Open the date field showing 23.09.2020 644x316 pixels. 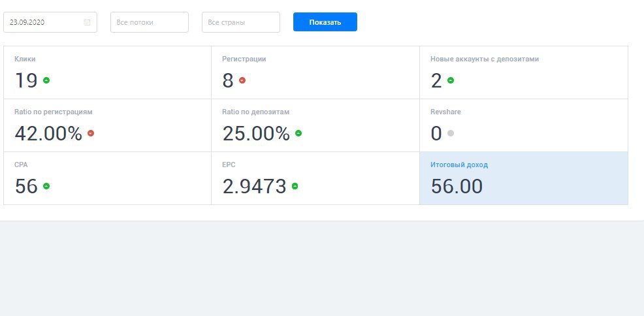[50, 22]
